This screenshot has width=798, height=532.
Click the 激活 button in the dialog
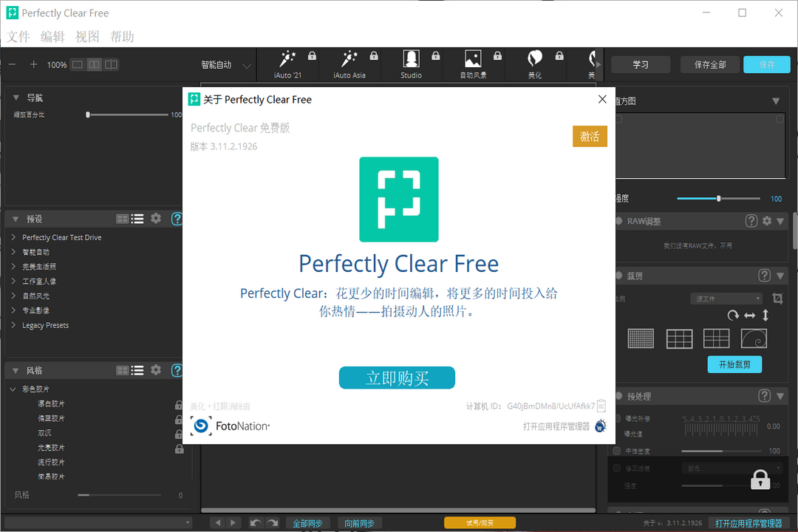pos(590,136)
